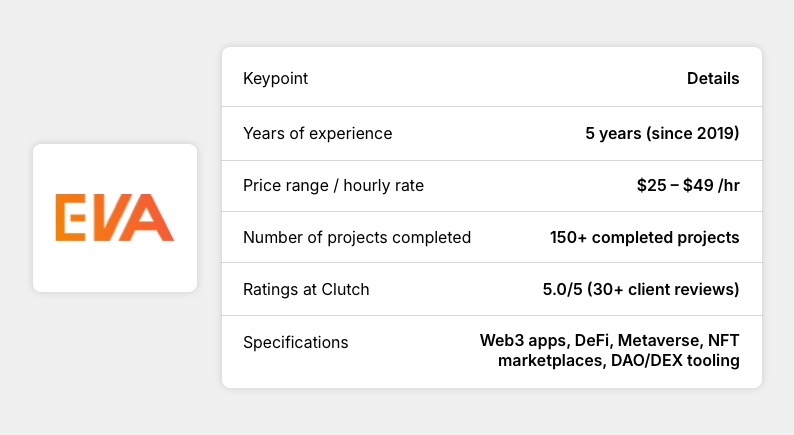The height and width of the screenshot is (435, 794).
Task: Click the 150+ completed projects value
Action: (x=644, y=237)
